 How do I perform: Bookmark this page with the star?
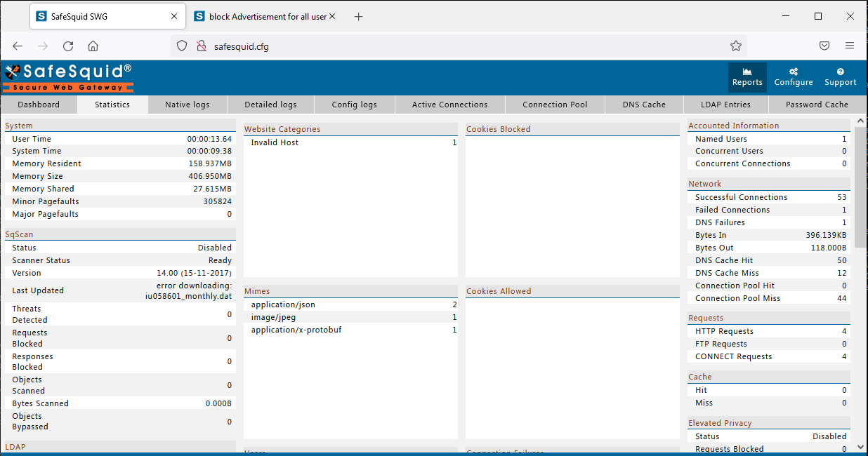click(736, 46)
